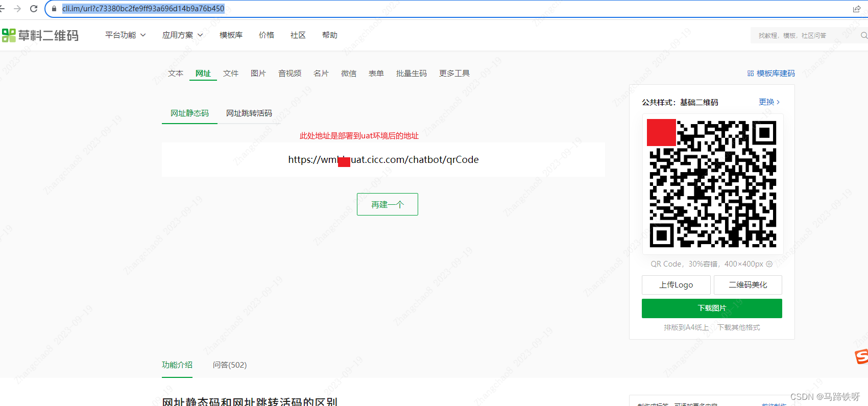Click the 下载其他格式 link
The width and height of the screenshot is (868, 406).
[x=739, y=328]
